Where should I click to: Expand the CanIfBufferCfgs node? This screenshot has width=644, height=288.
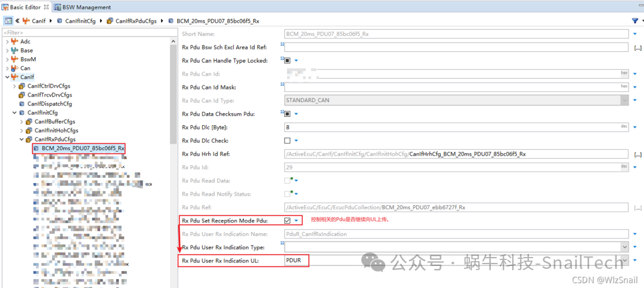click(x=22, y=122)
